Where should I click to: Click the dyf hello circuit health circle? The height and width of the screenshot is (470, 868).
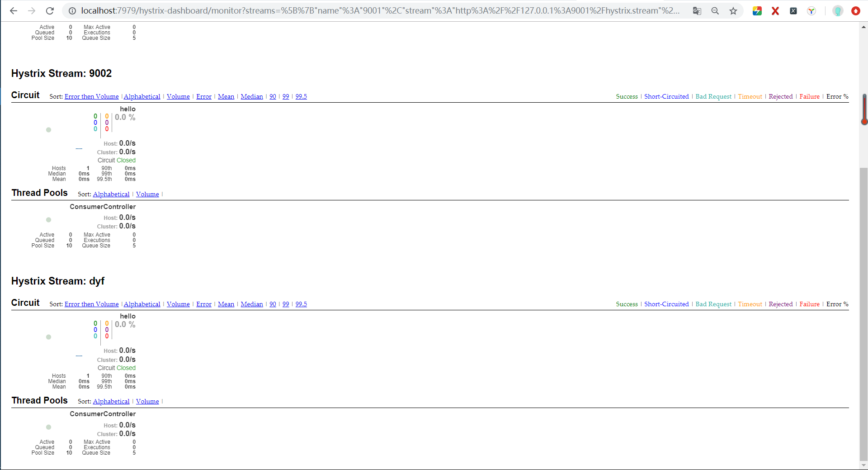[48, 337]
